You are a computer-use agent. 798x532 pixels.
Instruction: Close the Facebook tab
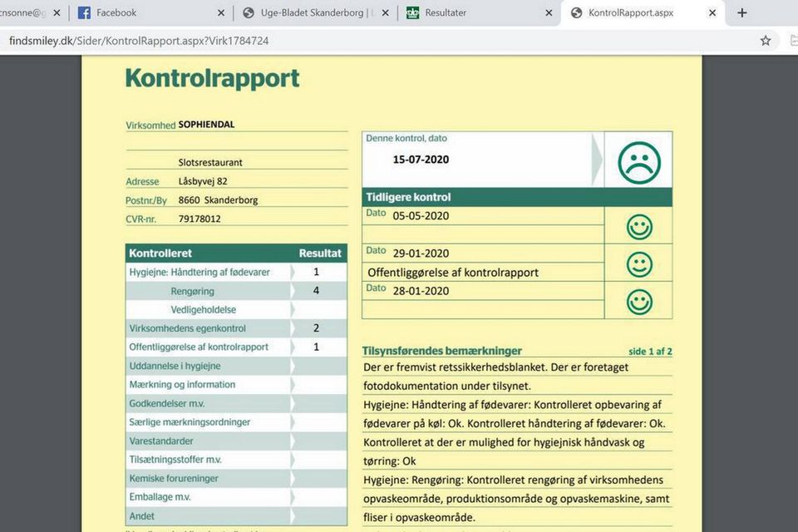point(221,12)
